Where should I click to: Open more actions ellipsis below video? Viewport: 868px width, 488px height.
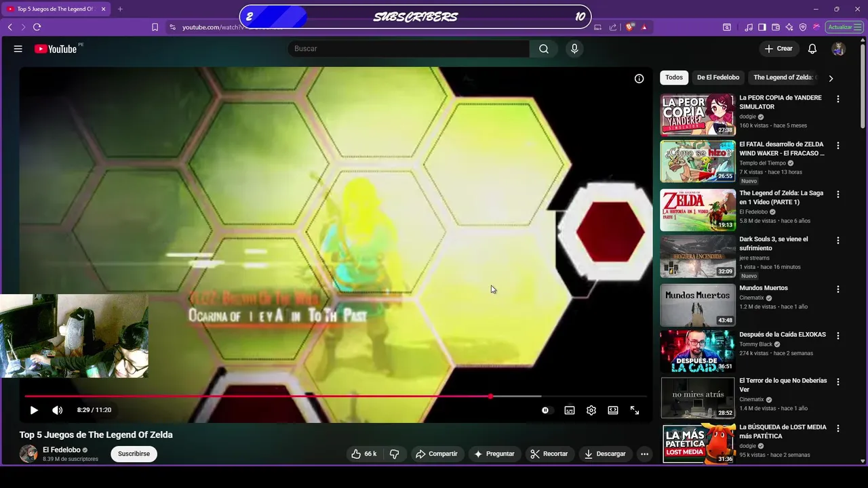click(x=644, y=453)
